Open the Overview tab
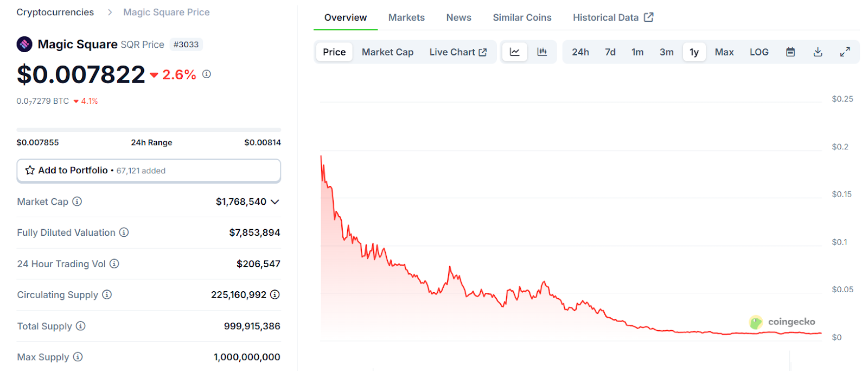 click(346, 17)
